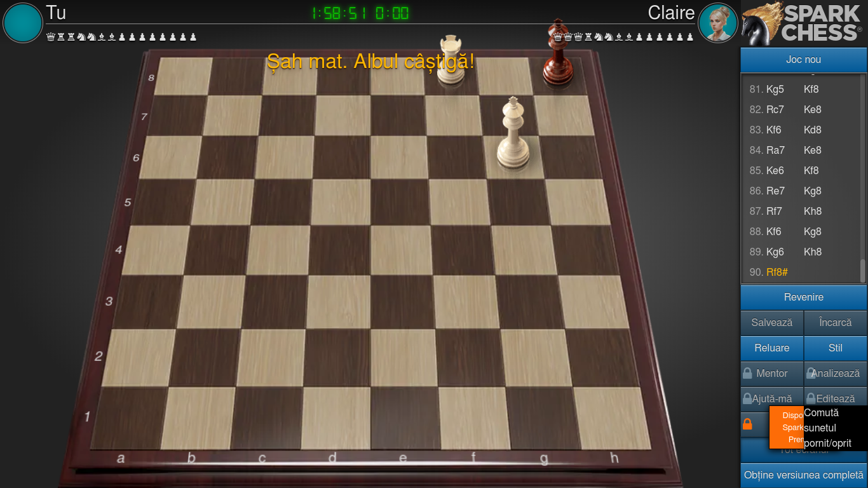Click the lock icon beside Mentor

click(x=747, y=374)
